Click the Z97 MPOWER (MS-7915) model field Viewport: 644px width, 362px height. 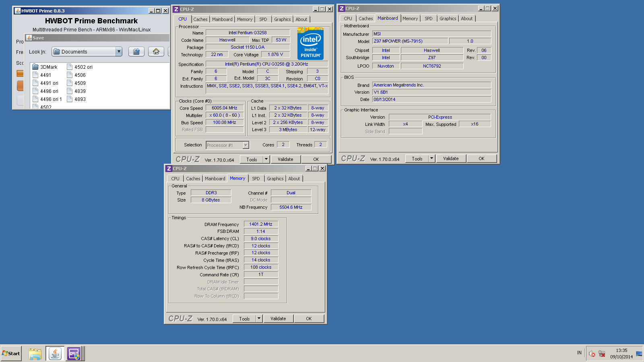point(410,41)
